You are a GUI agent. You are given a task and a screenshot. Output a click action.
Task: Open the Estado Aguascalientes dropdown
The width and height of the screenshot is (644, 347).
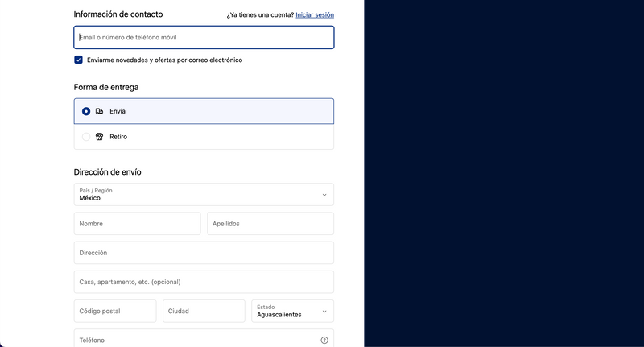click(x=292, y=312)
